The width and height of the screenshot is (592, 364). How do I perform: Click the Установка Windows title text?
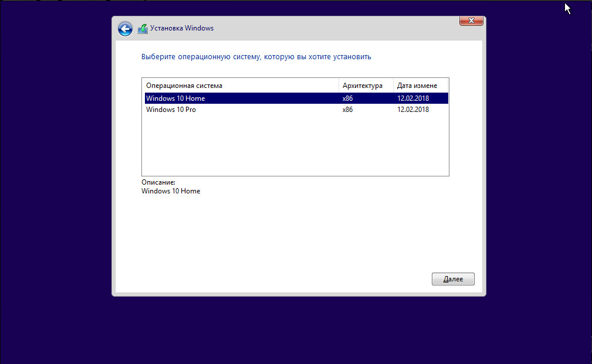[182, 28]
